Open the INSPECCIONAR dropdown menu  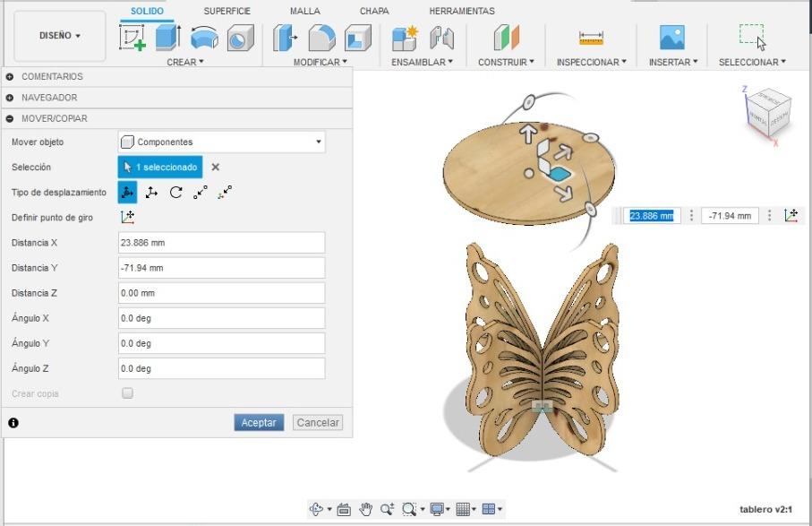(592, 62)
